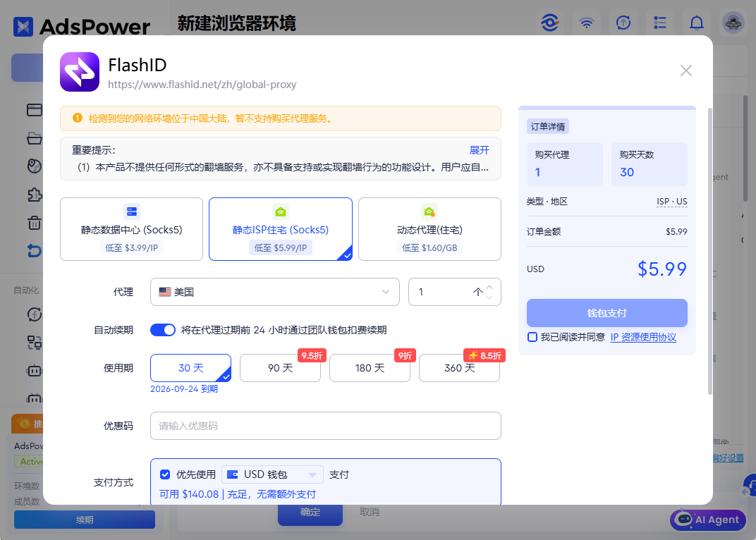
Task: Open notifications bell icon
Action: click(696, 22)
